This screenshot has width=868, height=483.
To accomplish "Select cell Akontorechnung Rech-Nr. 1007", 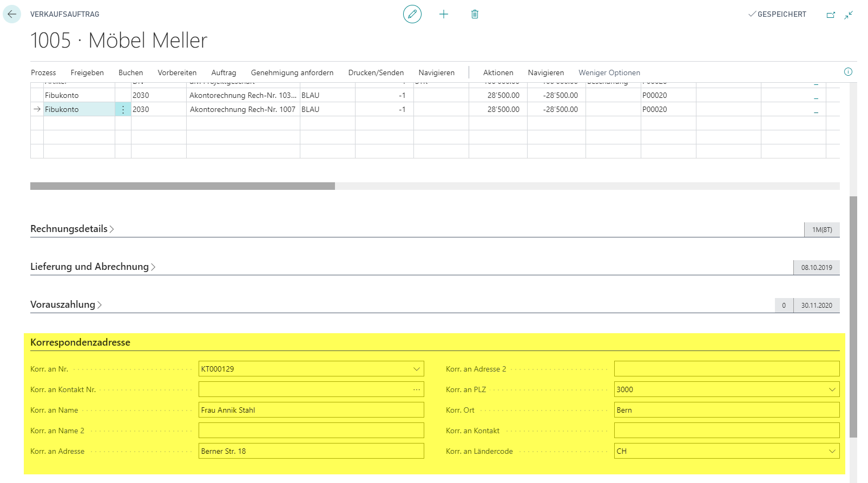I will [243, 109].
